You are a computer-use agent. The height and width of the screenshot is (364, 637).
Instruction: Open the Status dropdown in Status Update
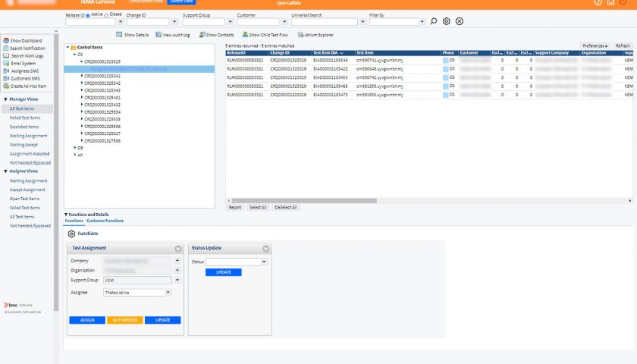(x=264, y=262)
